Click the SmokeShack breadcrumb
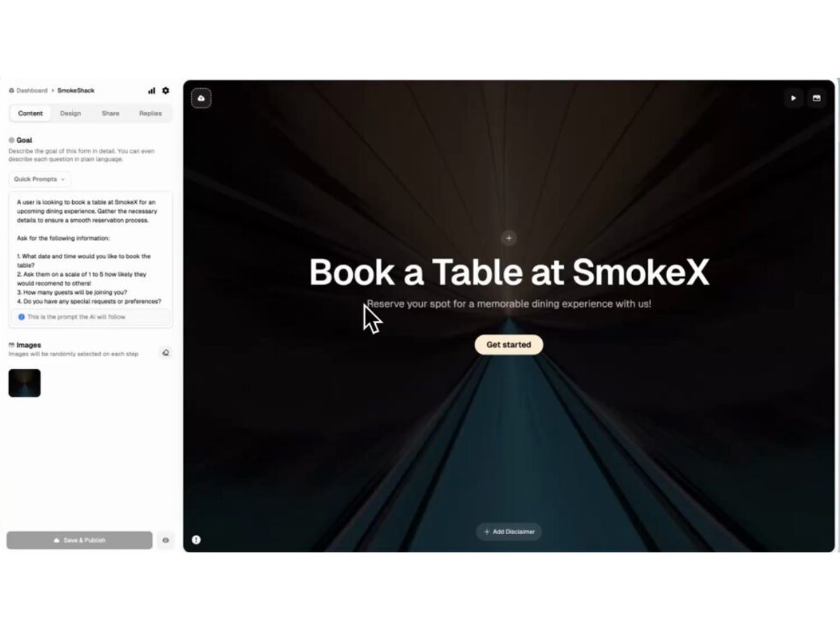 pyautogui.click(x=76, y=90)
